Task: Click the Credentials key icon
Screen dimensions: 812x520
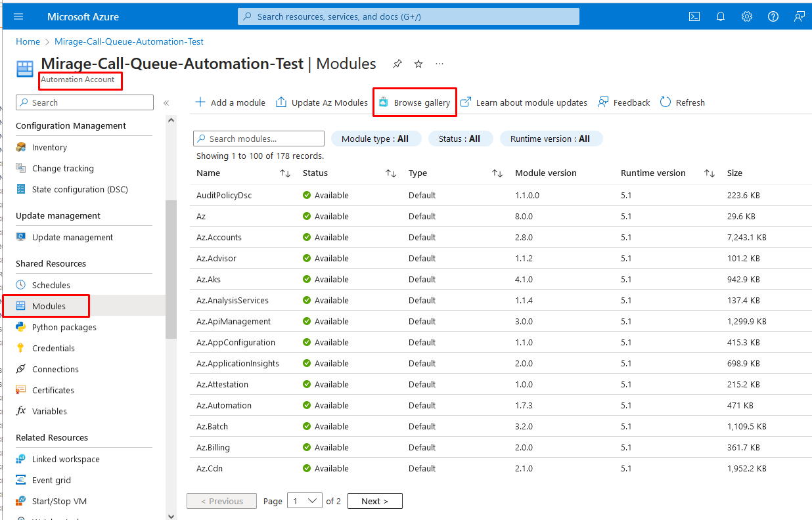Action: [21, 348]
